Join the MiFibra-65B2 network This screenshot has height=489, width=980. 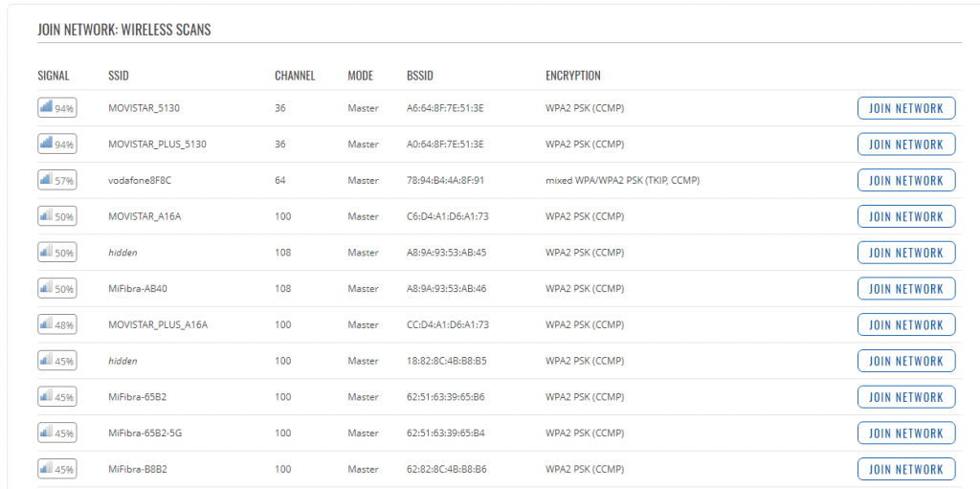pos(906,397)
